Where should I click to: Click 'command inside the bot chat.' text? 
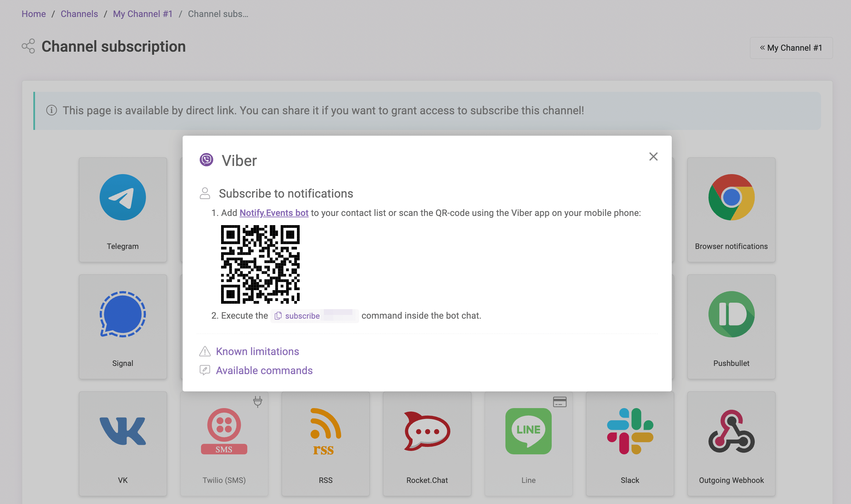[421, 316]
